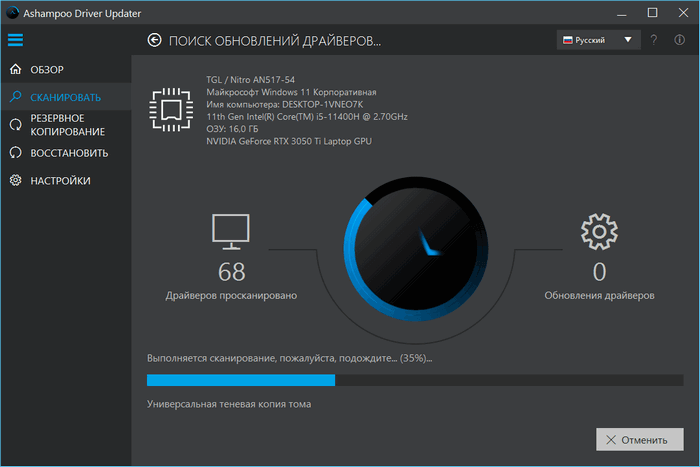
Task: Select the СКАНИРОВАТЬ menu item
Action: tap(66, 97)
